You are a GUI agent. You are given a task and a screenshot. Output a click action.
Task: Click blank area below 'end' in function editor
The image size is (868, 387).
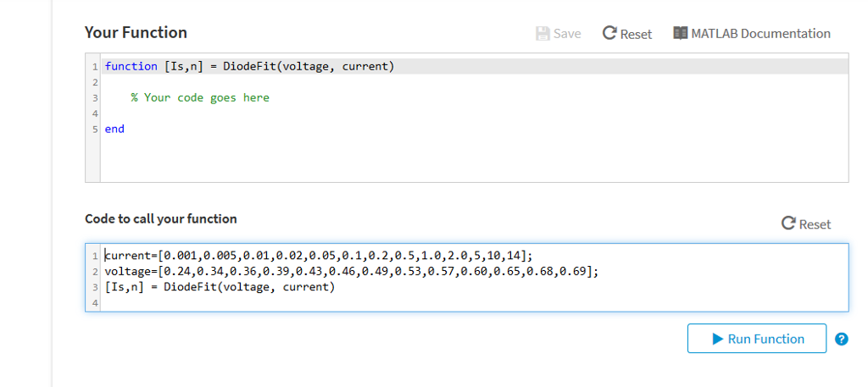click(424, 161)
